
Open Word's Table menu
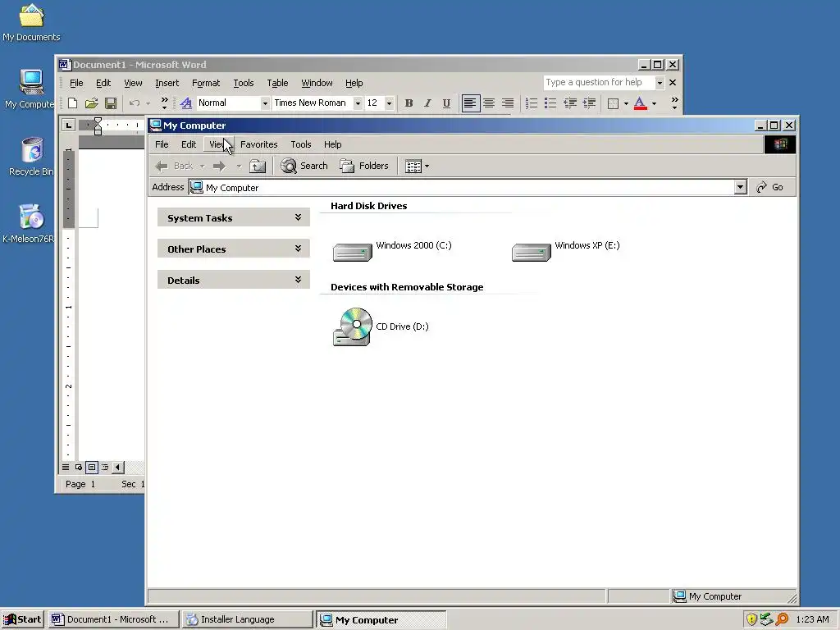point(277,83)
